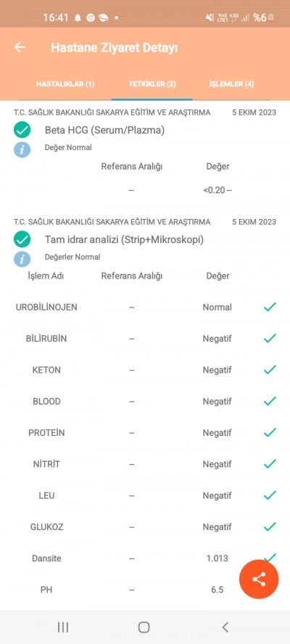Tap the checkmark on GLUKOZ row
The width and height of the screenshot is (290, 644).
[x=270, y=527]
